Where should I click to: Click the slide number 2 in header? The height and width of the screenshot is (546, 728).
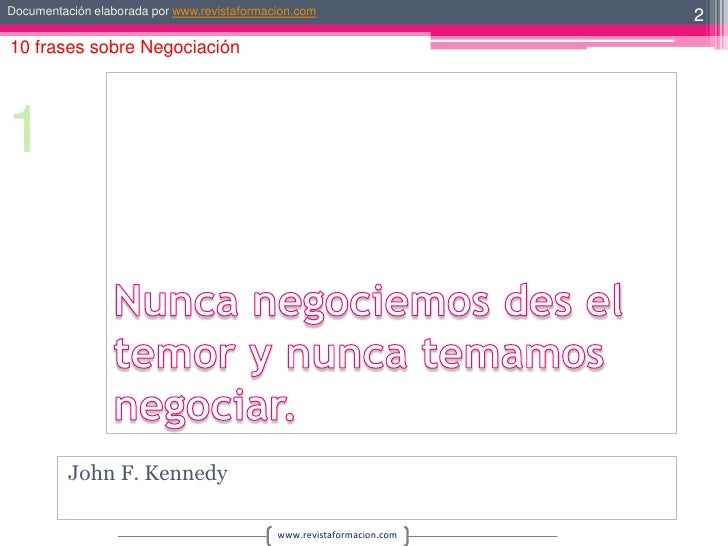698,15
